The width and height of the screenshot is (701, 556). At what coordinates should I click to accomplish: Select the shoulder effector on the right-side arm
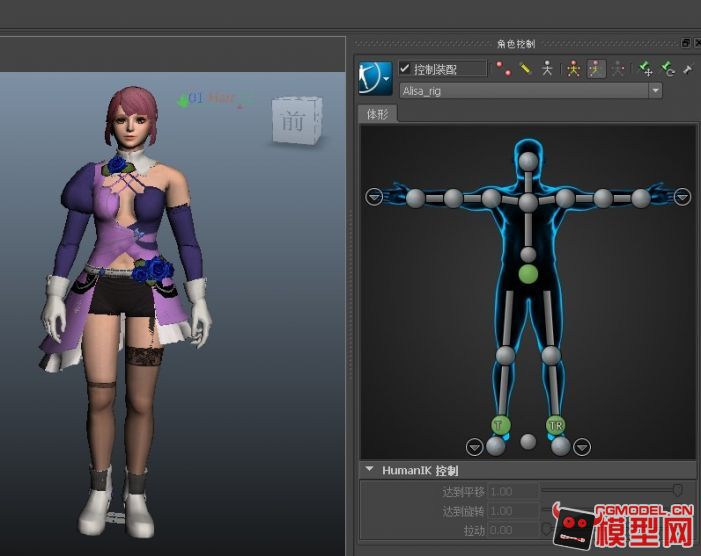coord(565,198)
